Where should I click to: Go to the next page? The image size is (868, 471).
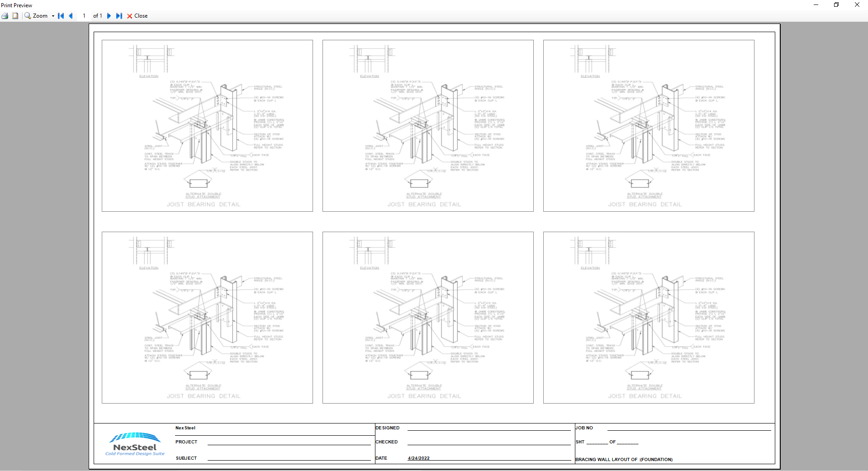tap(109, 16)
